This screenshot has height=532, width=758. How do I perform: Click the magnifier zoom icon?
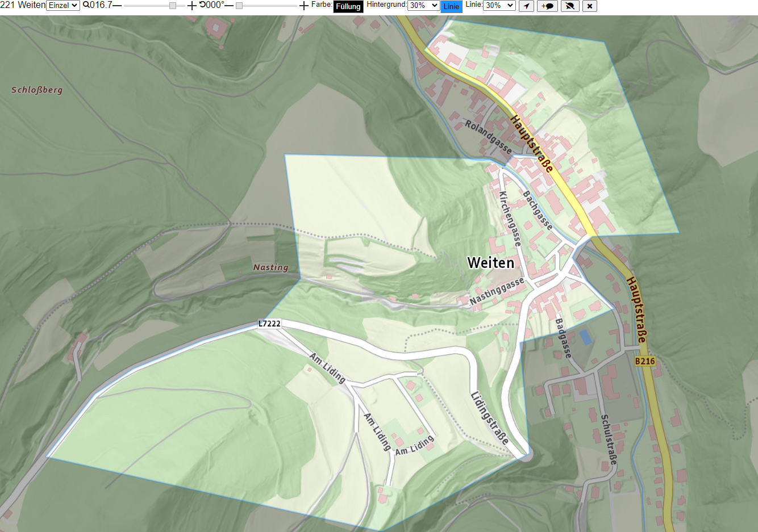pyautogui.click(x=86, y=5)
